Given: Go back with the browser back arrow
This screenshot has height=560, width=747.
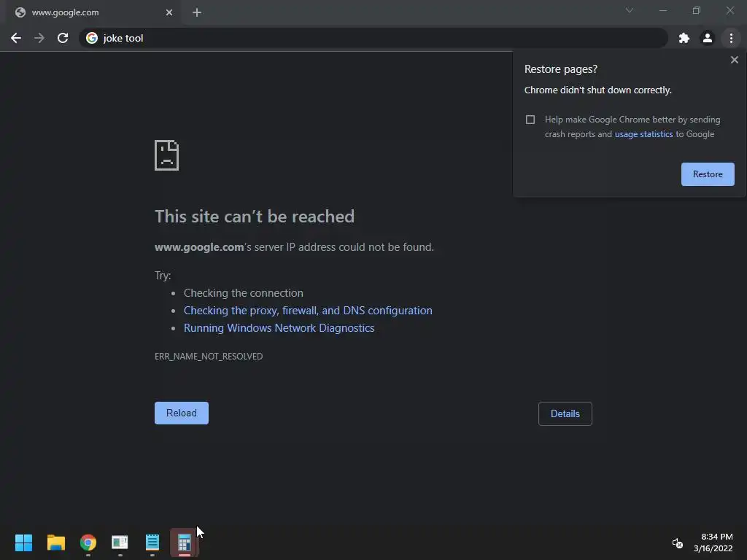Looking at the screenshot, I should (16, 38).
